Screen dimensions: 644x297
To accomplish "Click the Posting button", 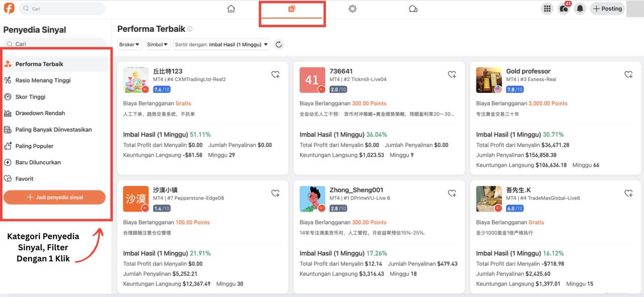I will (x=607, y=9).
